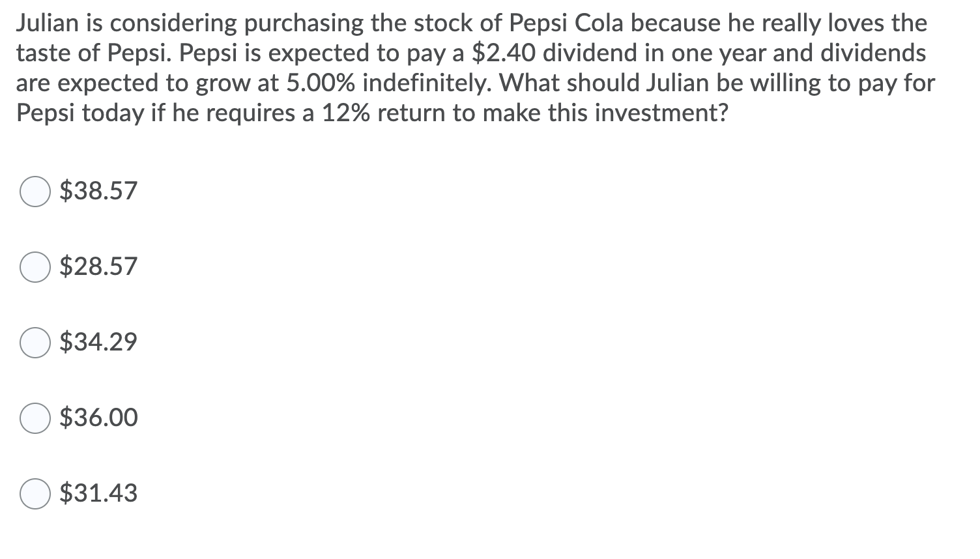The height and width of the screenshot is (559, 980).
Task: Click the radio circle beside $36.00
Action: (35, 419)
